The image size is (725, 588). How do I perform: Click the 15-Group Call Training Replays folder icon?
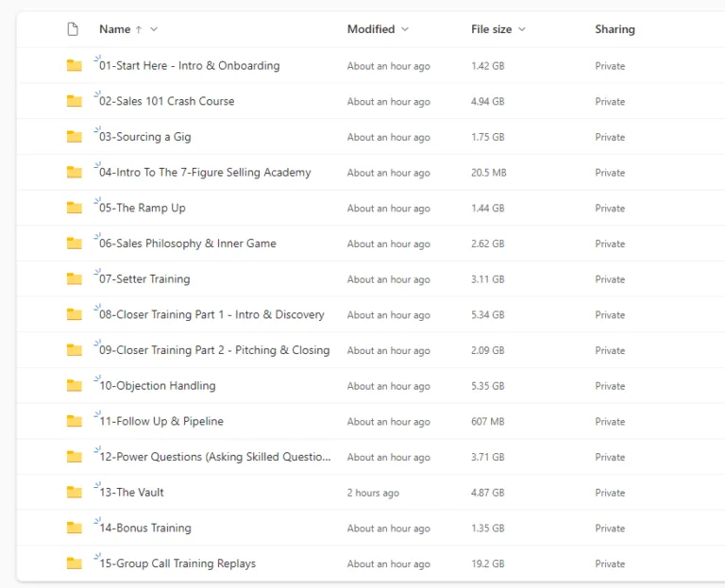tap(75, 563)
